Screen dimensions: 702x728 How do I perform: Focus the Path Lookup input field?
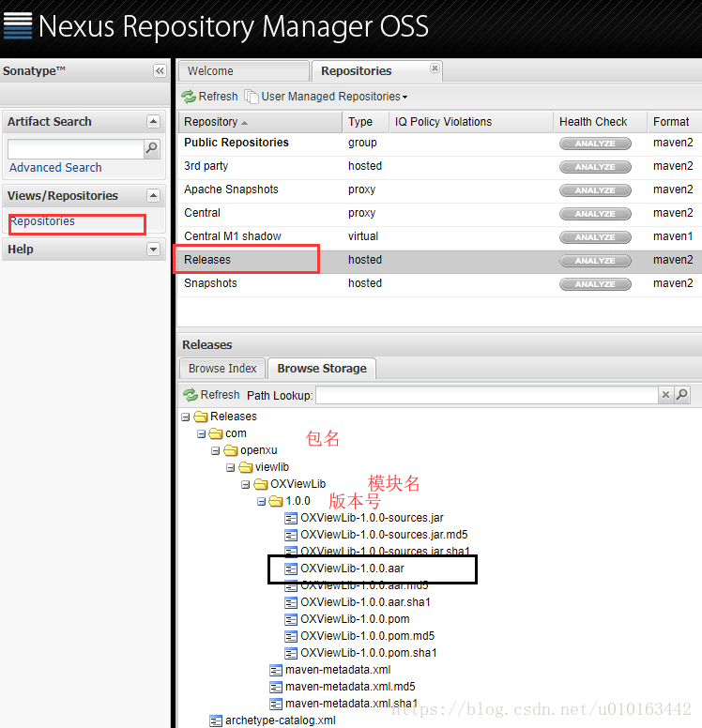point(487,395)
